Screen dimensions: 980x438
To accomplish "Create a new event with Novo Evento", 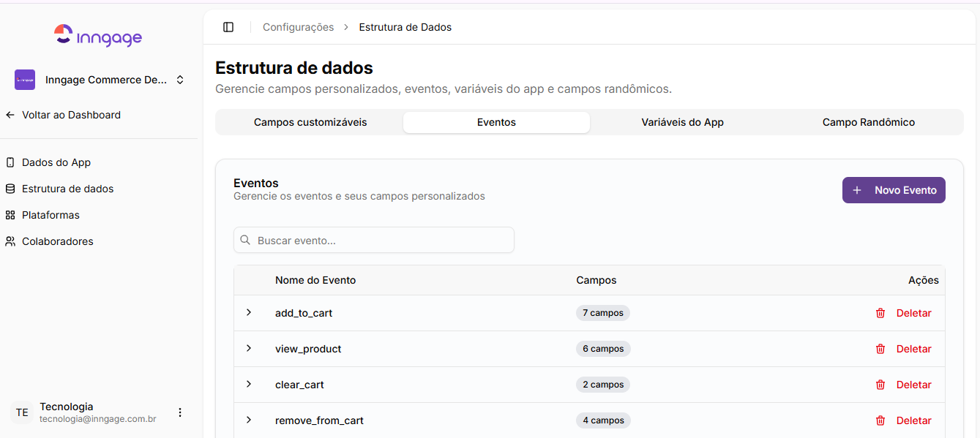I will point(894,190).
